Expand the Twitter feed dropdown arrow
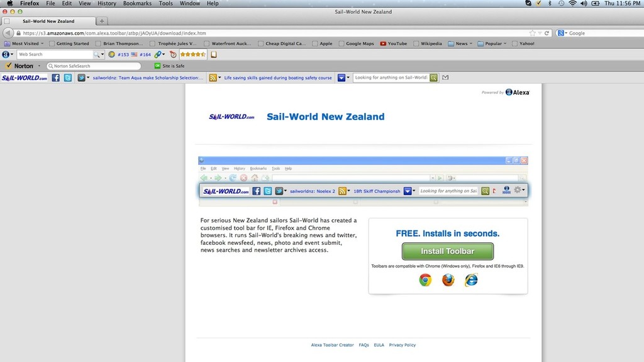 tap(88, 77)
